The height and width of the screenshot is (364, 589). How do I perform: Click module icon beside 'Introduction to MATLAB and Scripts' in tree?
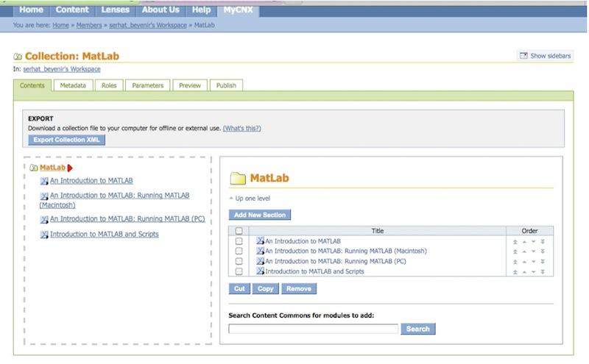point(44,235)
